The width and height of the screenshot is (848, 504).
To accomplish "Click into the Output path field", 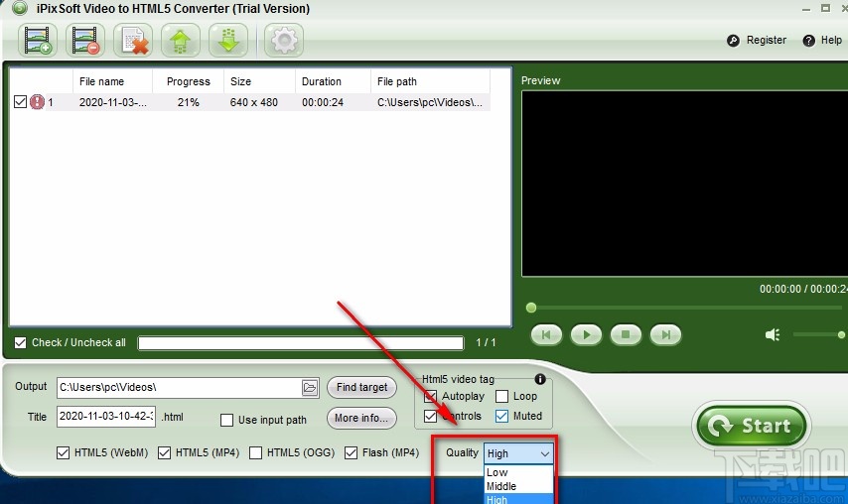I will click(179, 387).
